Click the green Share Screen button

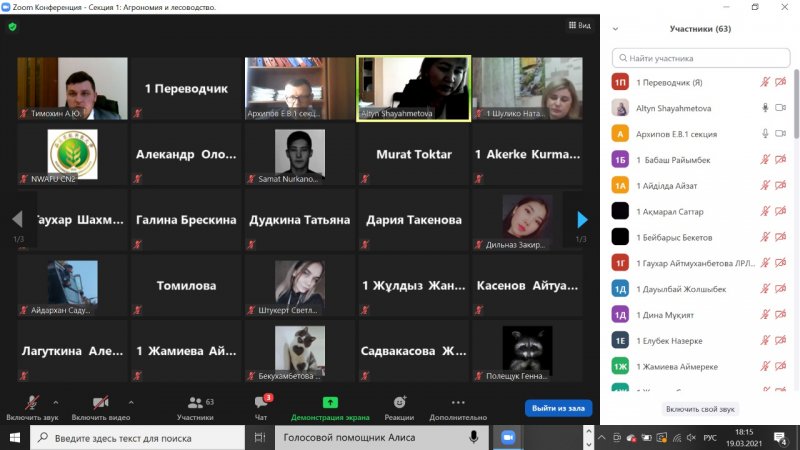coord(330,406)
